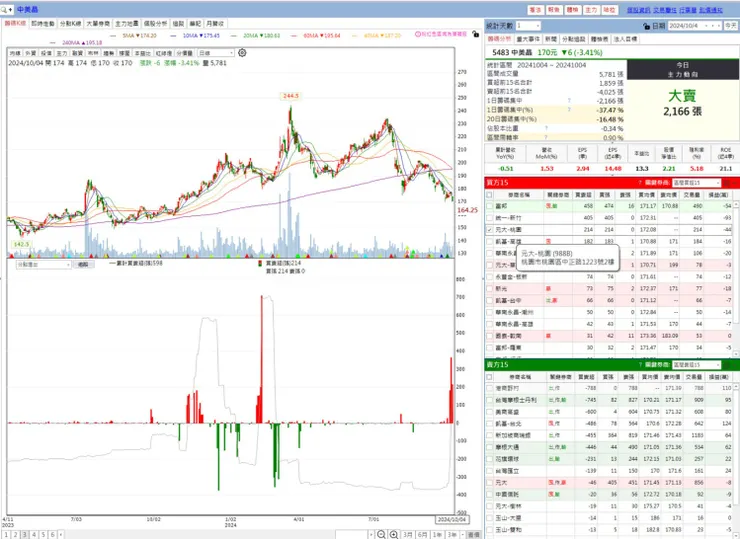Viewport: 740px width, 539px height.
Task: Select the 新加坡商瑞銀 seller row
Action: (x=609, y=435)
